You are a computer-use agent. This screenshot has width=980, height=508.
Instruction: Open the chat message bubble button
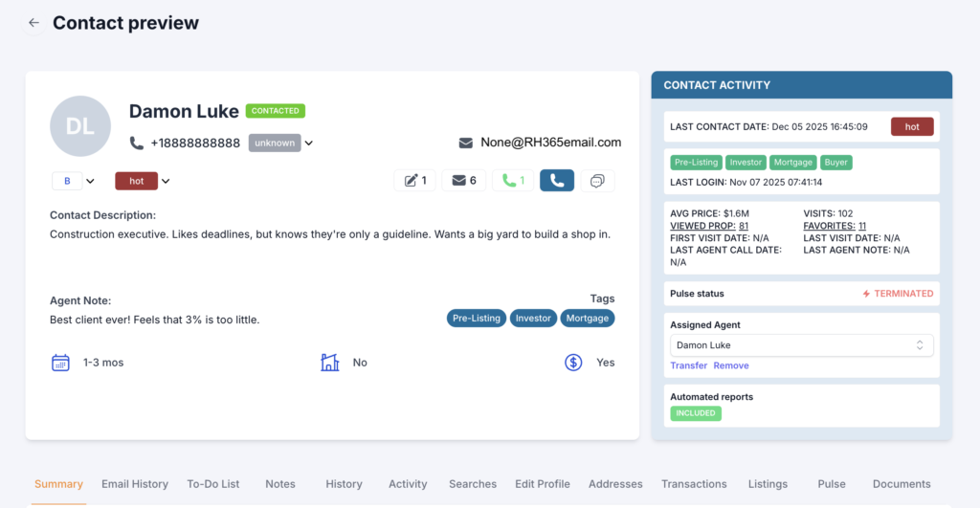click(597, 181)
